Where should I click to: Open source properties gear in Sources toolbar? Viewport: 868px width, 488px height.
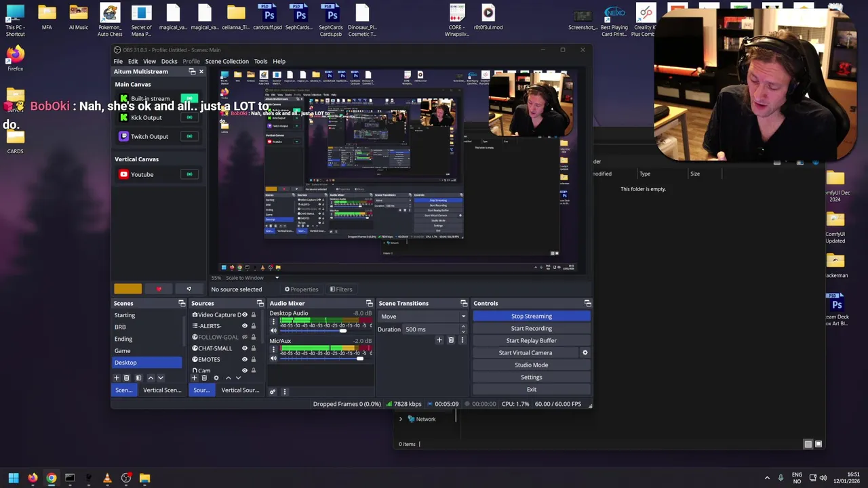[x=216, y=378]
